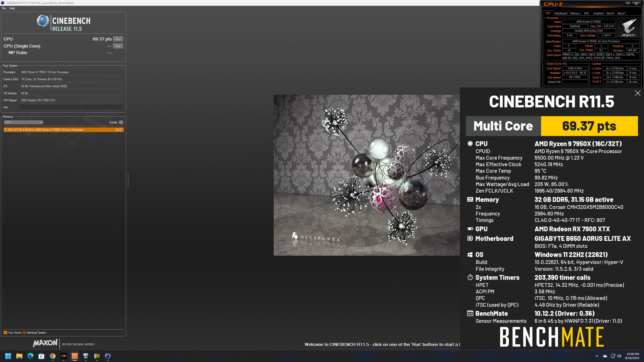Click the BENCHMATE logo at the bottom
The image size is (644, 362).
552,337
